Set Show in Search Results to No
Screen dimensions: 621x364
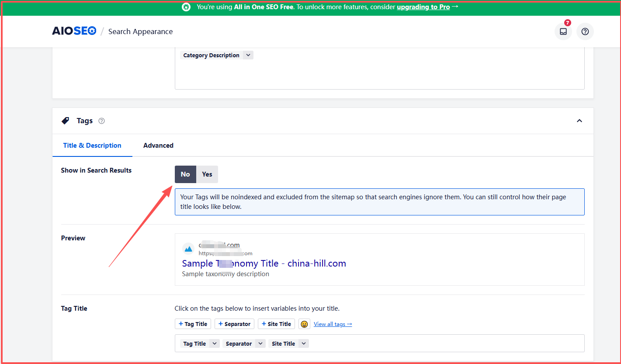(x=185, y=174)
